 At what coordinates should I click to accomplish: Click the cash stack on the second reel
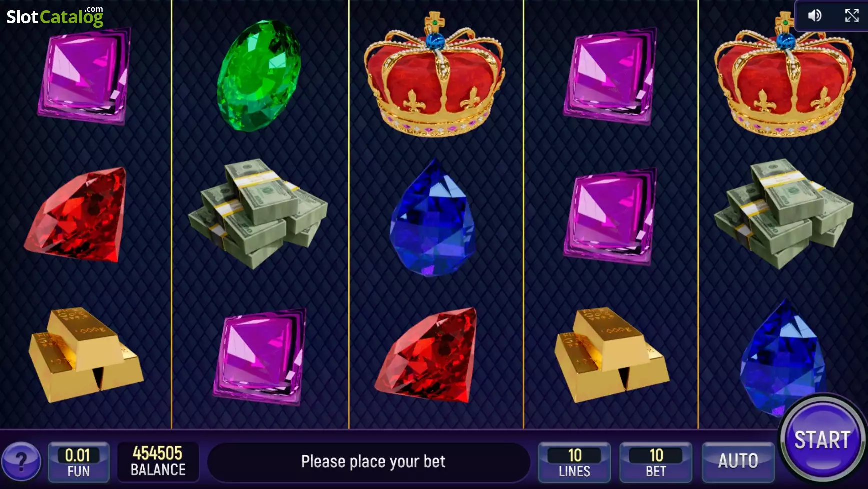point(258,214)
